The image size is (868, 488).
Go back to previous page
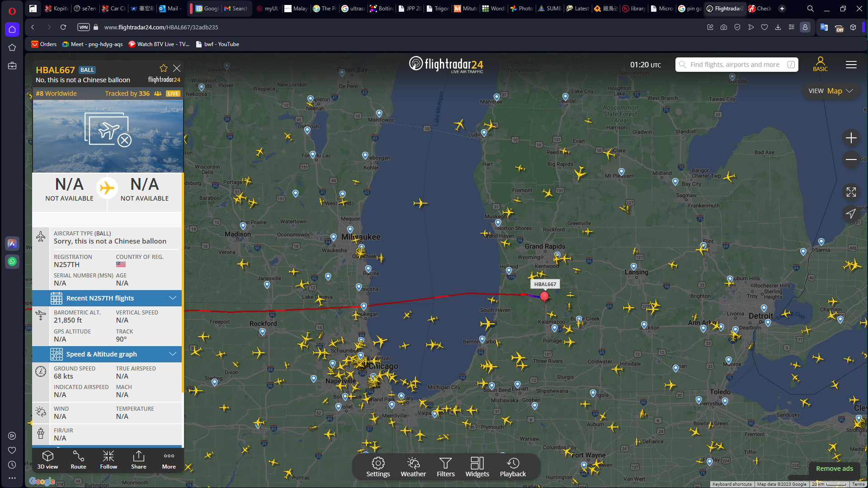point(33,27)
